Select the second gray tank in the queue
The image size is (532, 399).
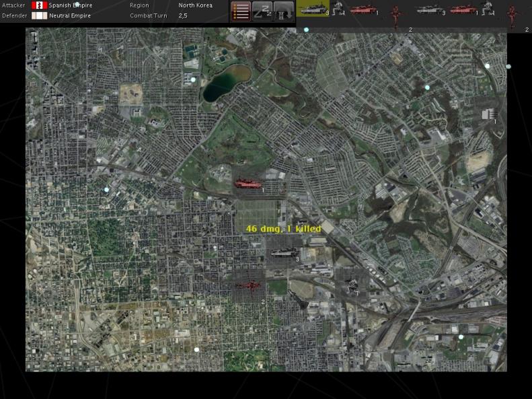(429, 9)
